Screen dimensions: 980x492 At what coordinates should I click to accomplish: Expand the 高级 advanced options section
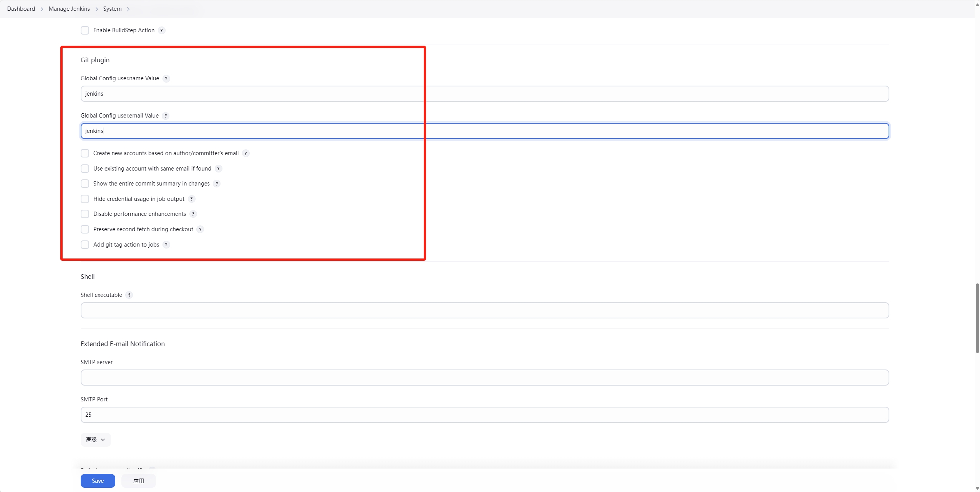(95, 439)
